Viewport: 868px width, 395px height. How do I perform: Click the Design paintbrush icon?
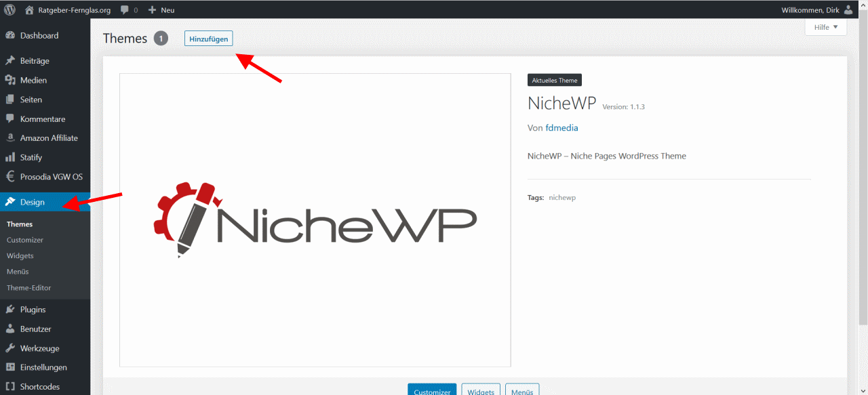[x=10, y=202]
